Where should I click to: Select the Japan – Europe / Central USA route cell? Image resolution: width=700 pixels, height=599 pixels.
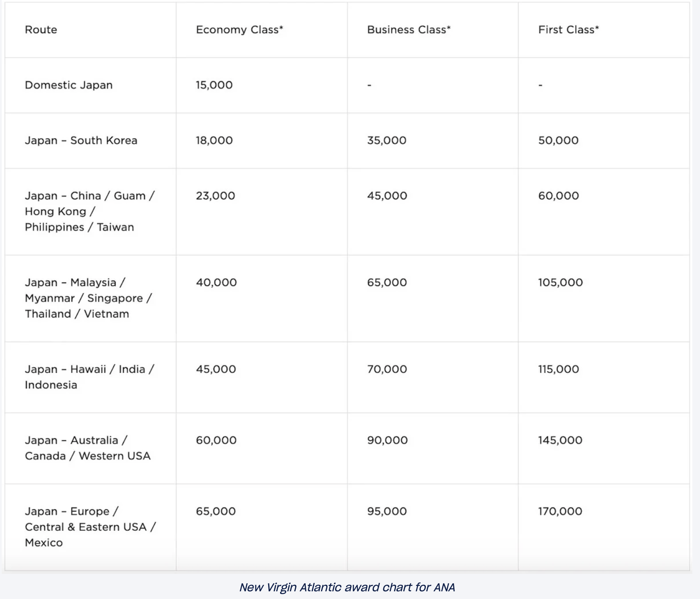[90, 526]
